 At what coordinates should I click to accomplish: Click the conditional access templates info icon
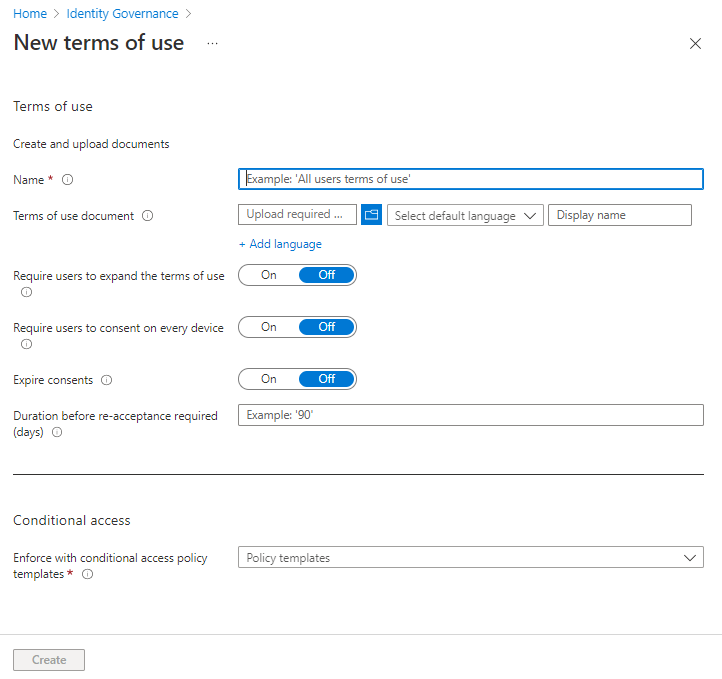tap(87, 575)
